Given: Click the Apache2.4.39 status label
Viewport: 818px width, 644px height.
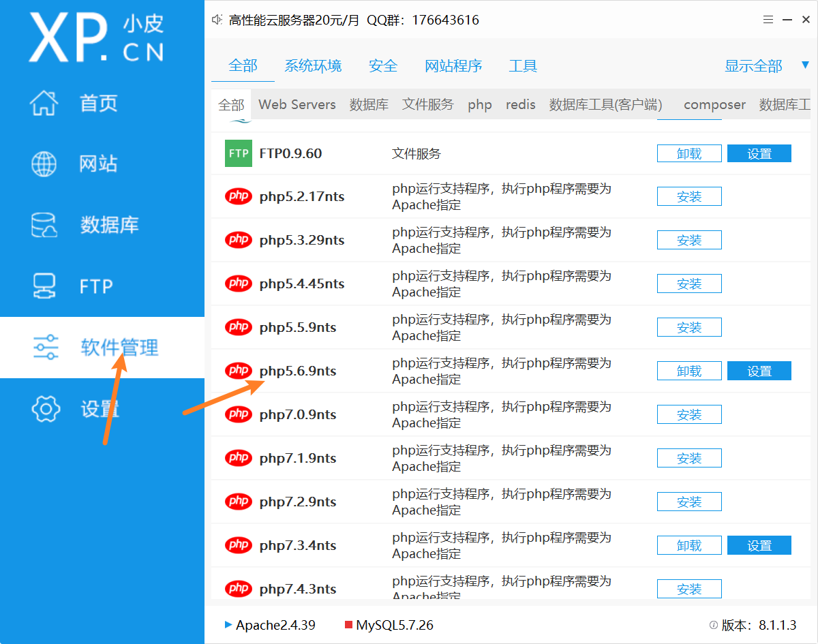Looking at the screenshot, I should 275,625.
